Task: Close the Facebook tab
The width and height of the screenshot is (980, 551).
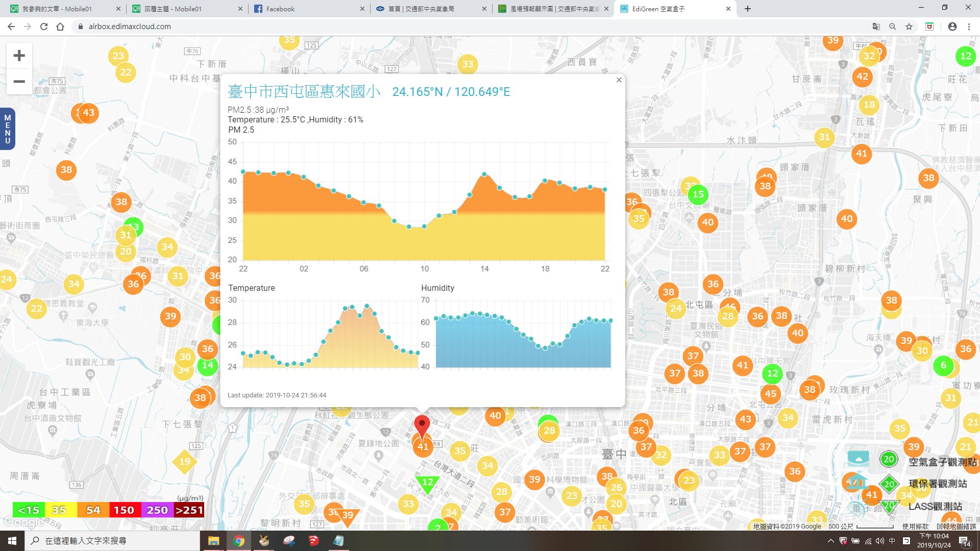Action: [x=362, y=9]
